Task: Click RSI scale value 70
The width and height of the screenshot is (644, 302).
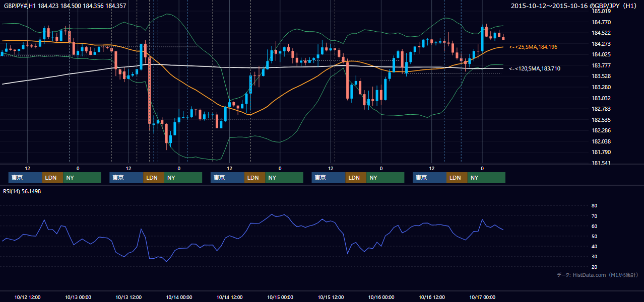Action: pos(594,216)
